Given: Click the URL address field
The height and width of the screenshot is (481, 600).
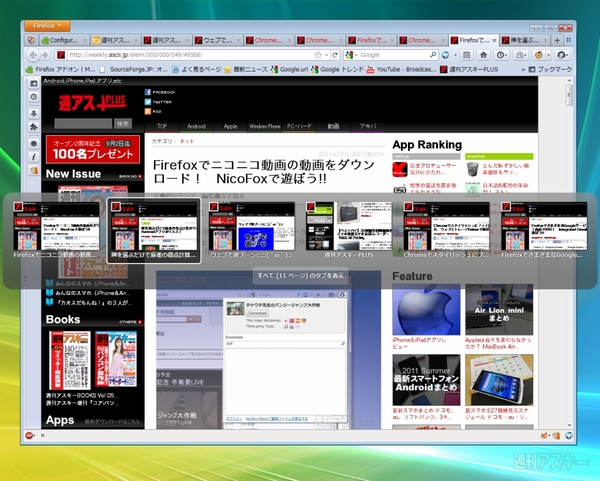Looking at the screenshot, I should click(x=190, y=55).
